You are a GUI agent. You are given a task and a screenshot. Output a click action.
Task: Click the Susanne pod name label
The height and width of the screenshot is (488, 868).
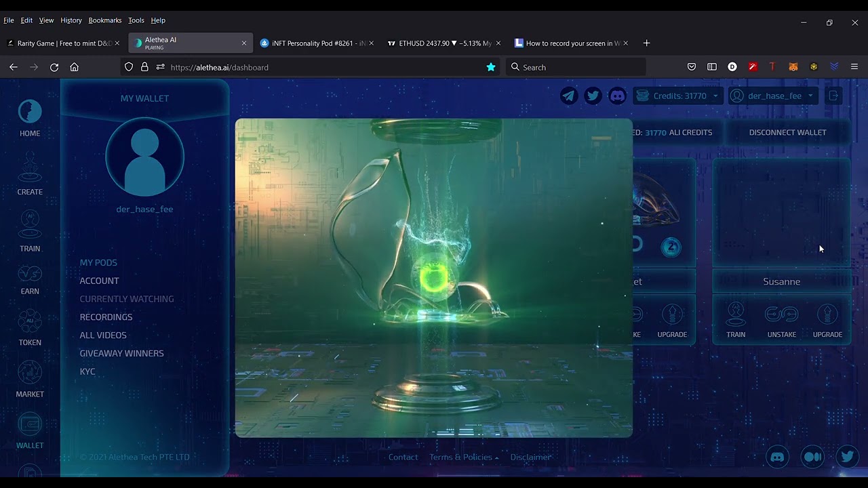click(782, 281)
